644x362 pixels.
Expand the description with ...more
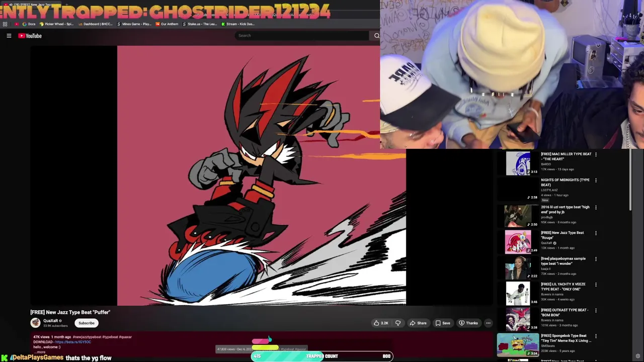[40, 352]
